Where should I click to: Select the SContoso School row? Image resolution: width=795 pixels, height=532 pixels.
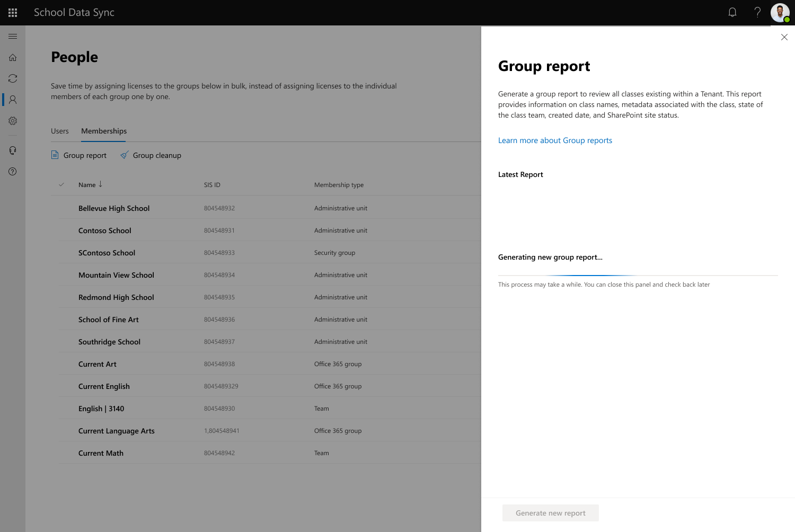tap(270, 253)
